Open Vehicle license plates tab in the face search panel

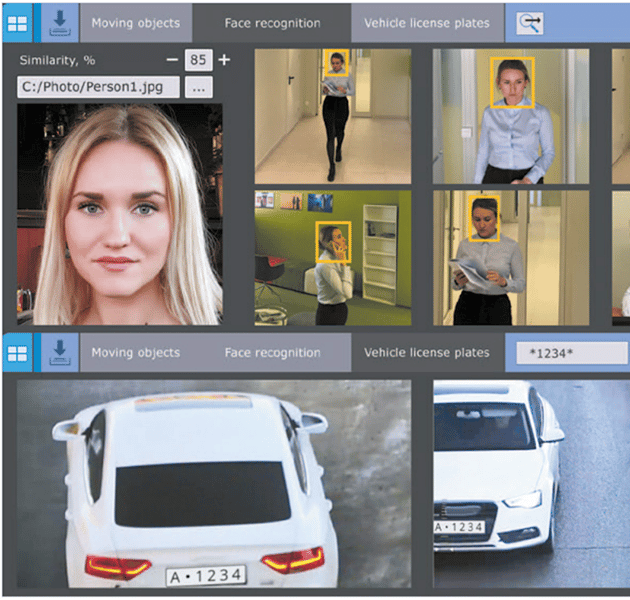[427, 22]
